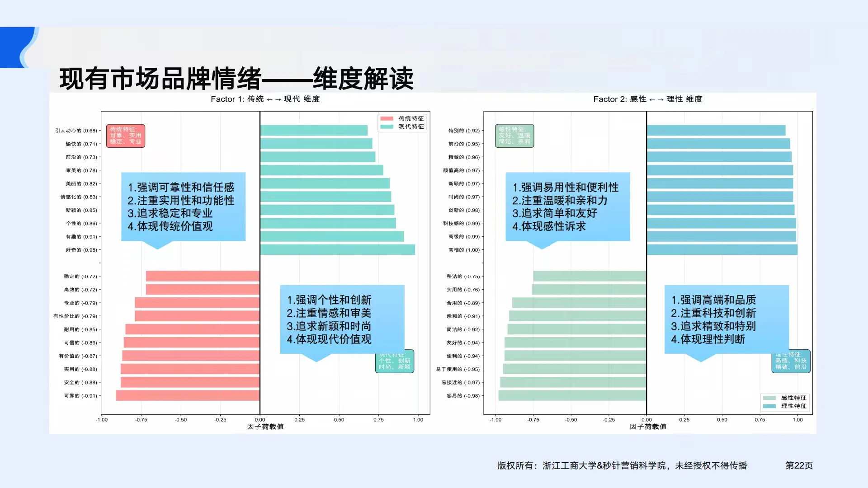Click the pink 传统特征 callout badge
868x488 pixels.
tap(125, 135)
